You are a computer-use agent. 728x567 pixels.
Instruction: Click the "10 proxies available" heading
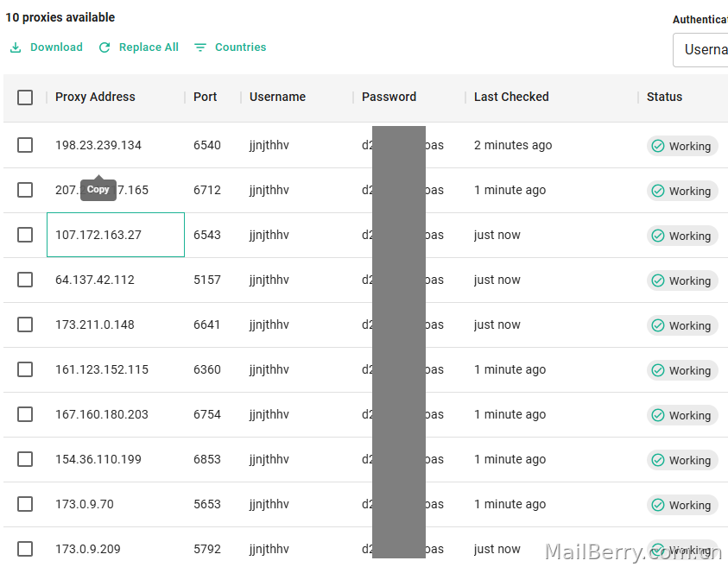(60, 17)
